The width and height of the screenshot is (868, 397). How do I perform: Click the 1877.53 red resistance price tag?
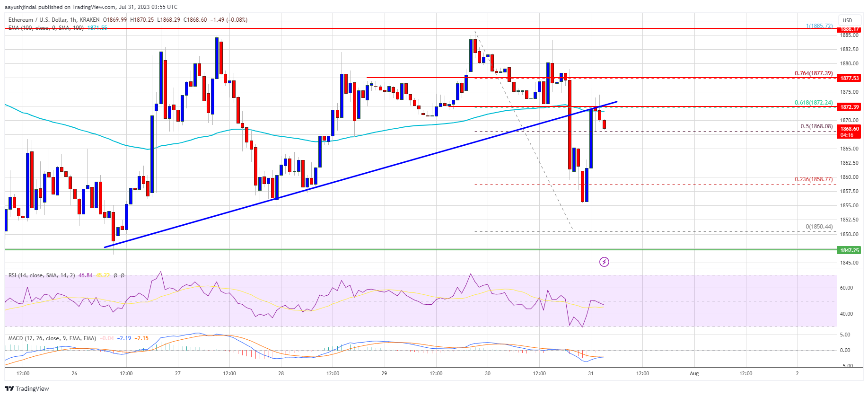point(849,78)
